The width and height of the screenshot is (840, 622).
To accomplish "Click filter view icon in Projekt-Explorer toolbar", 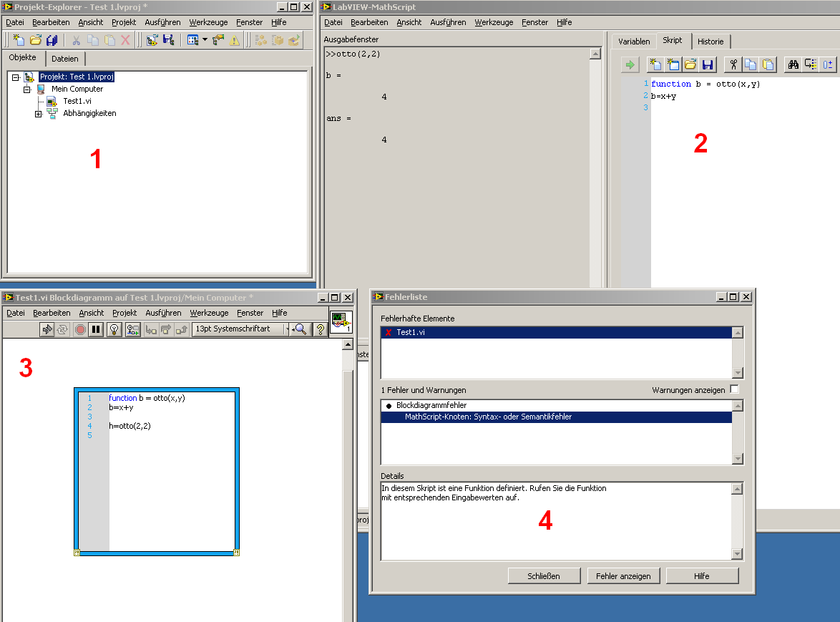I will point(193,40).
